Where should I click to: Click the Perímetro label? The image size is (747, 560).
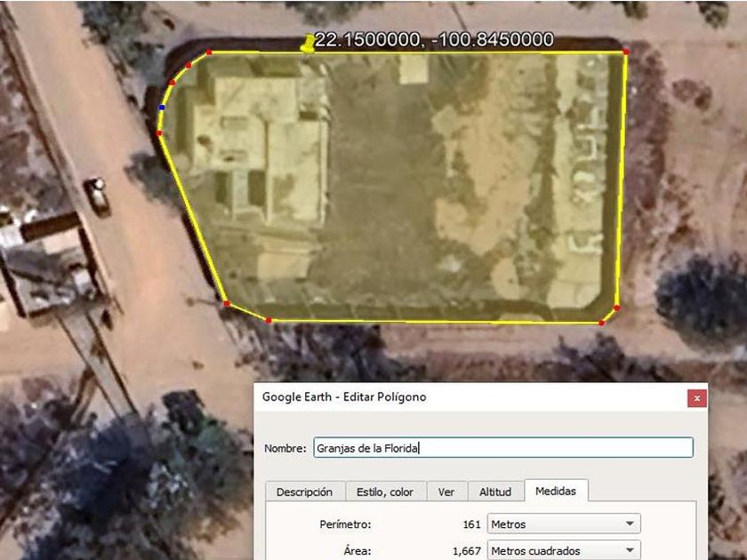[345, 524]
